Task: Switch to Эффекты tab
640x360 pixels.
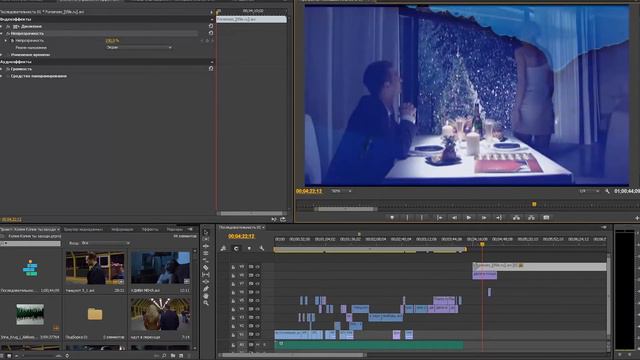Action: (150, 229)
